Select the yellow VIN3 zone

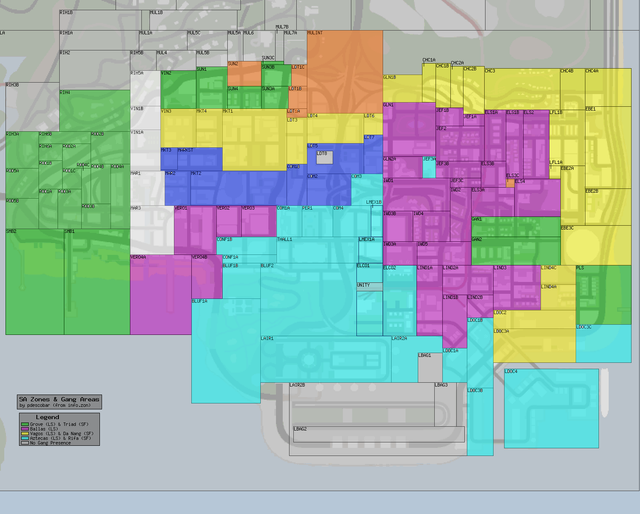tap(178, 128)
